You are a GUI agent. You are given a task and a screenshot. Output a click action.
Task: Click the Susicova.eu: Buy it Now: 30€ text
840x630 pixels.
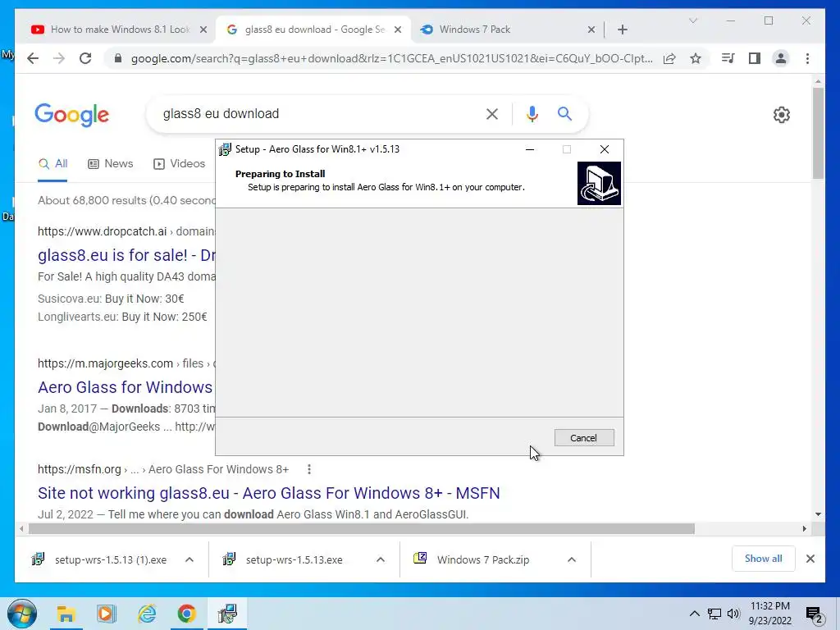[x=111, y=299]
